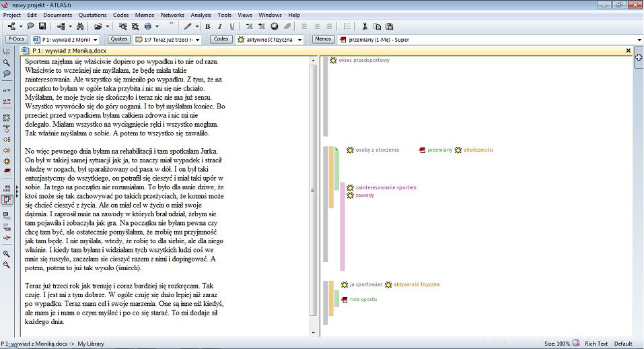Click the document text scrollbar down arrow
The width and height of the screenshot is (644, 349).
(x=314, y=333)
